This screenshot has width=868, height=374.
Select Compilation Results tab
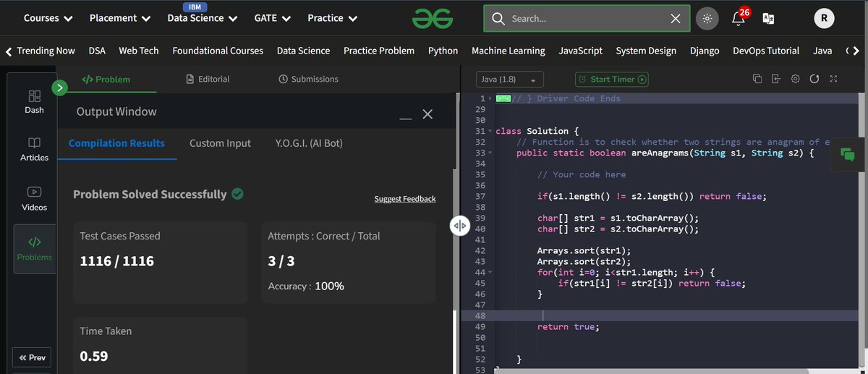(116, 143)
